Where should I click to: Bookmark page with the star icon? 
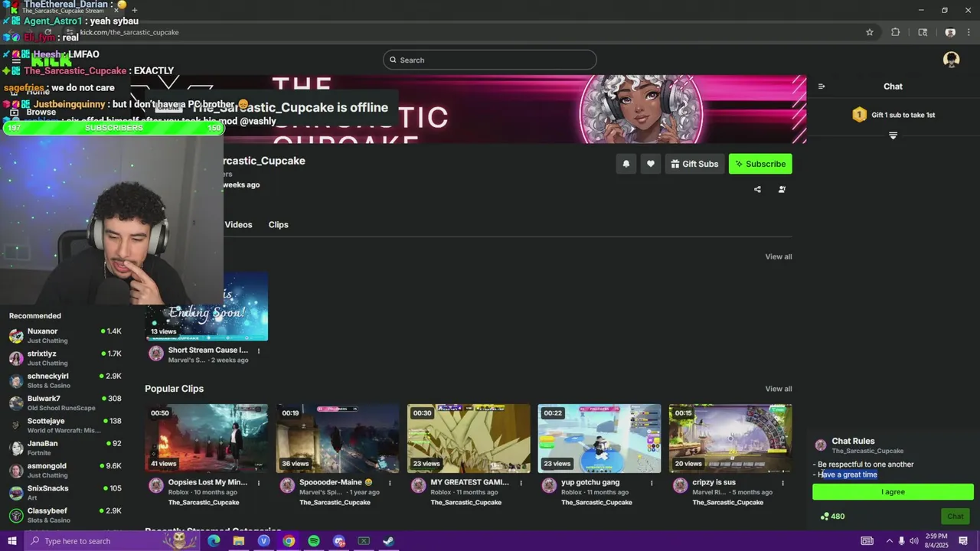[870, 32]
